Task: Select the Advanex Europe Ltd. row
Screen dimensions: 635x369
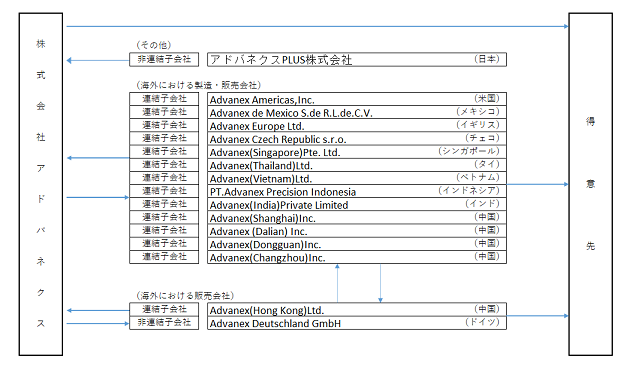Action: [x=357, y=126]
